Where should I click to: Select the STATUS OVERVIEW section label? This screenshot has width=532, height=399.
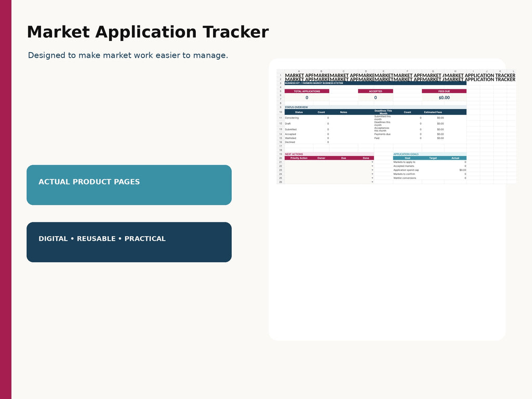[296, 107]
